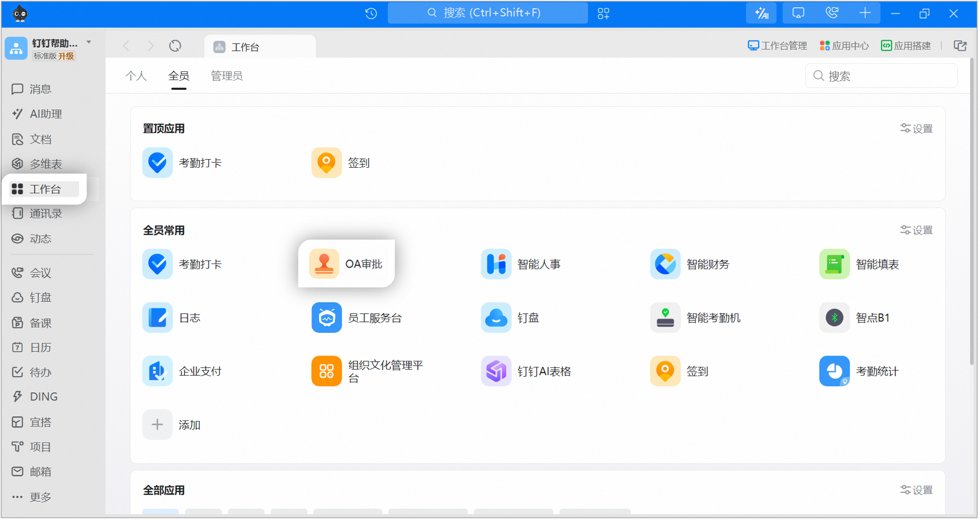Switch to the 管理员 tab
980x520 pixels.
tap(226, 76)
